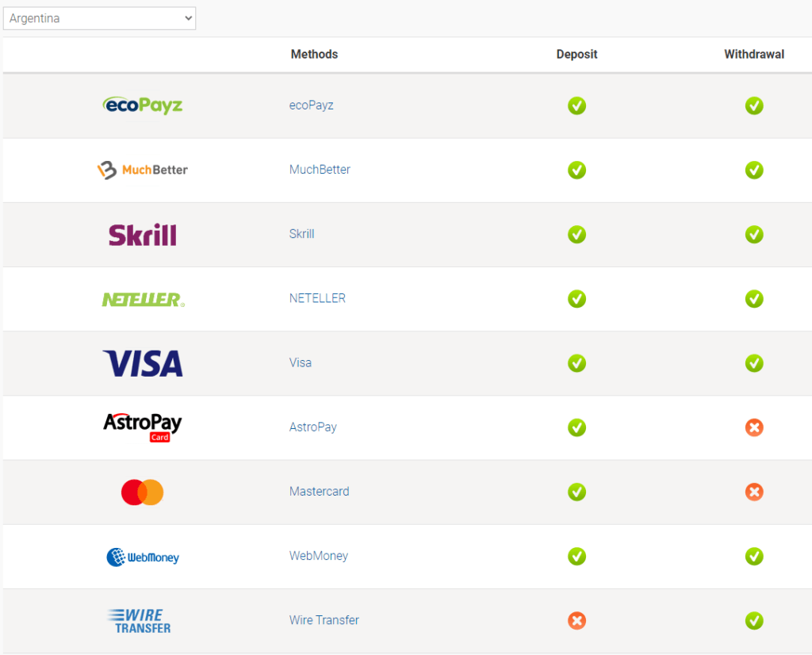The width and height of the screenshot is (812, 655).
Task: Click the Wire Transfer text link
Action: click(324, 620)
